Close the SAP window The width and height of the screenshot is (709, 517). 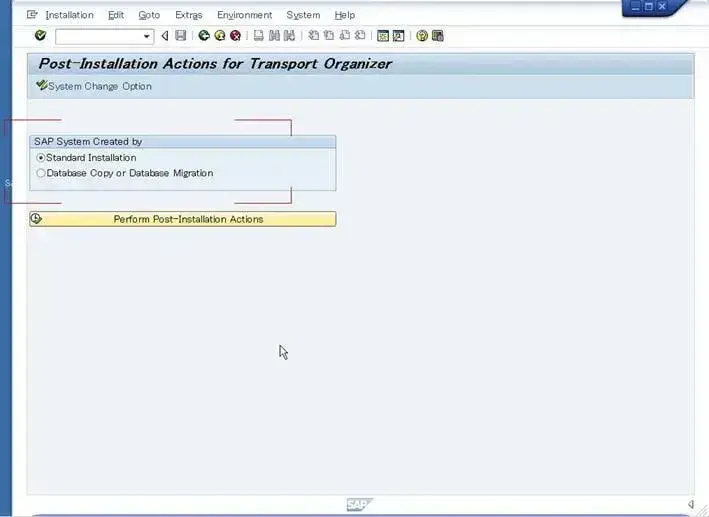[x=662, y=6]
